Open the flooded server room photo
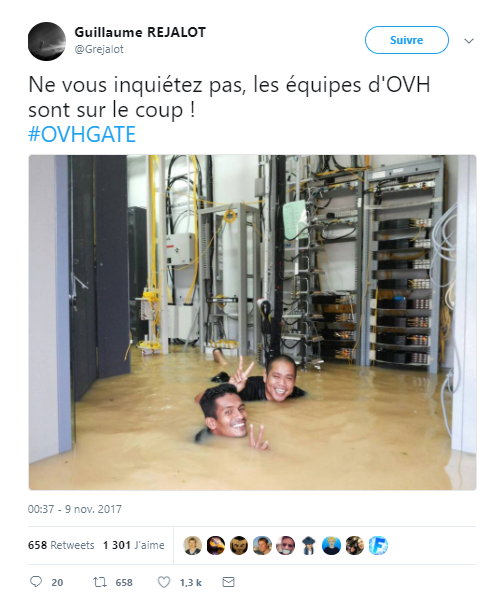The image size is (494, 602). pos(253,322)
